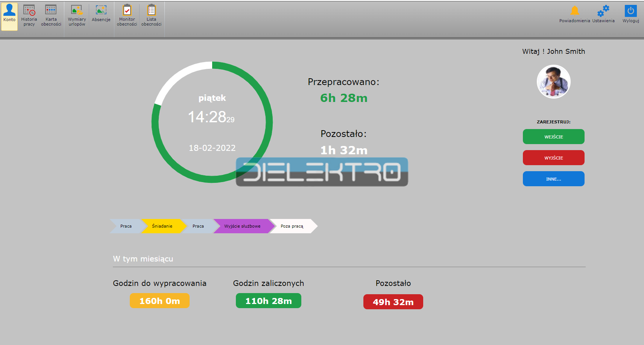
Task: Click the ZAREJESTRUJ: label
Action: [553, 122]
